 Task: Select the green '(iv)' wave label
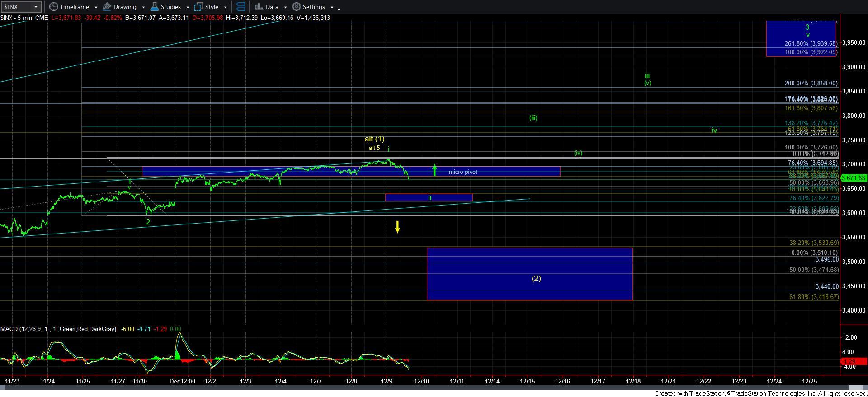coord(578,153)
